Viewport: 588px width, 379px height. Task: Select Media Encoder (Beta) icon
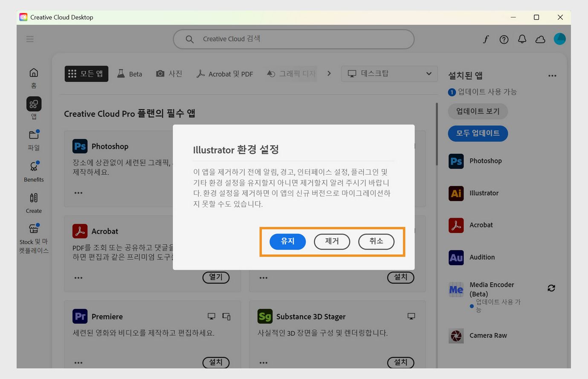tap(456, 290)
